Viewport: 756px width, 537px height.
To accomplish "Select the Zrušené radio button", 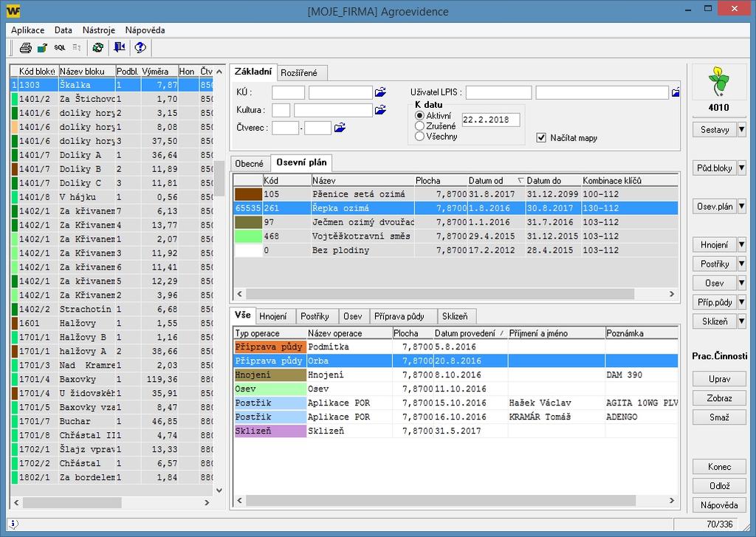I will [419, 126].
